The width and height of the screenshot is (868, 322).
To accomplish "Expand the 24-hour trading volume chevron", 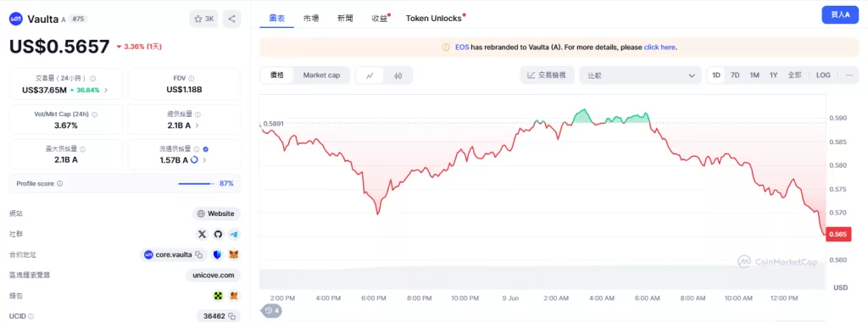I will coord(106,90).
